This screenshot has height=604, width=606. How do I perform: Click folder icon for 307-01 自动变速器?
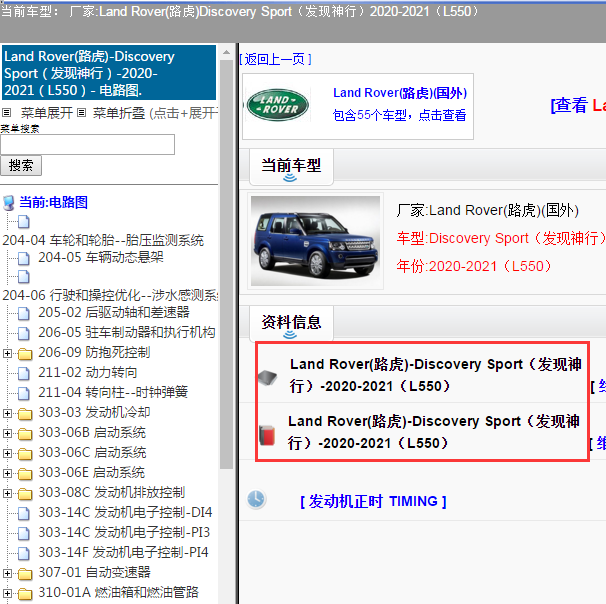(25, 574)
